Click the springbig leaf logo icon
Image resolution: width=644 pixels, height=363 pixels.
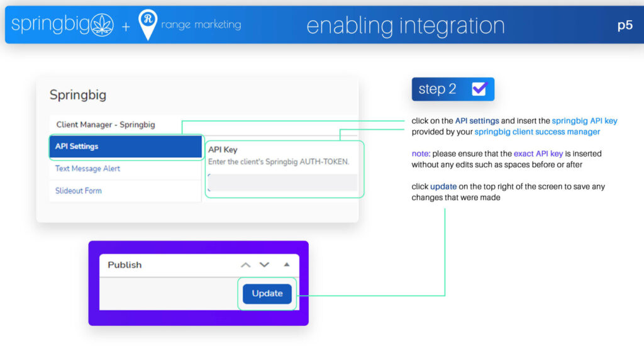click(x=103, y=25)
